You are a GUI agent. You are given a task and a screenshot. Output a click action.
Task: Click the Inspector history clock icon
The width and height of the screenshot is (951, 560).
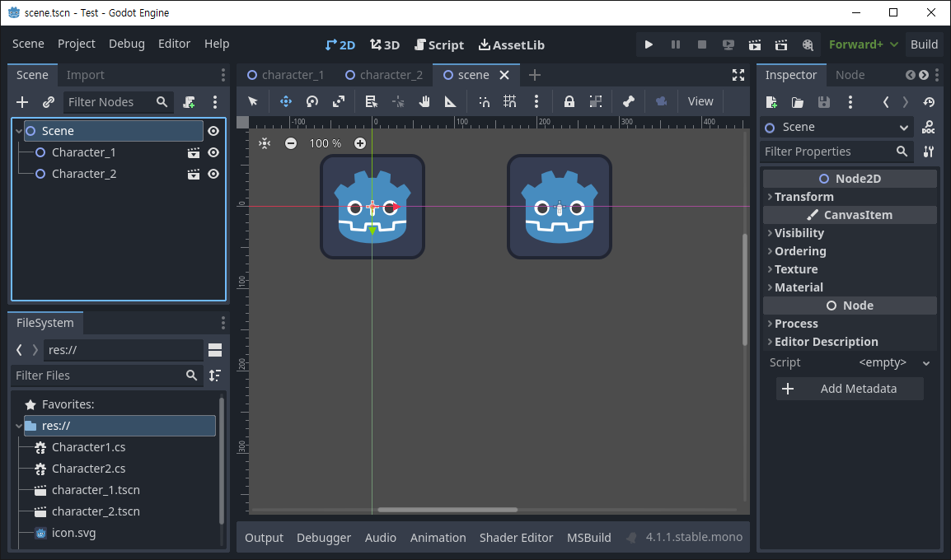point(929,102)
